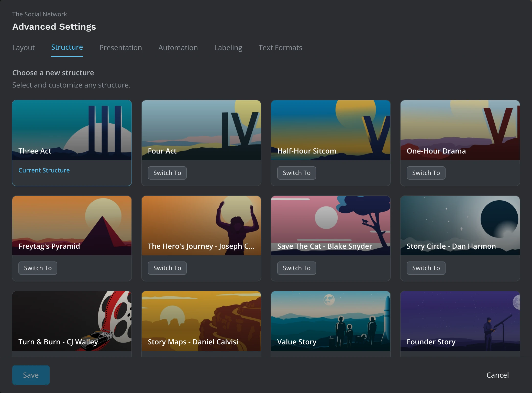Viewport: 532px width, 393px height.
Task: Click Switch To under One-Hour Drama
Action: pyautogui.click(x=426, y=173)
